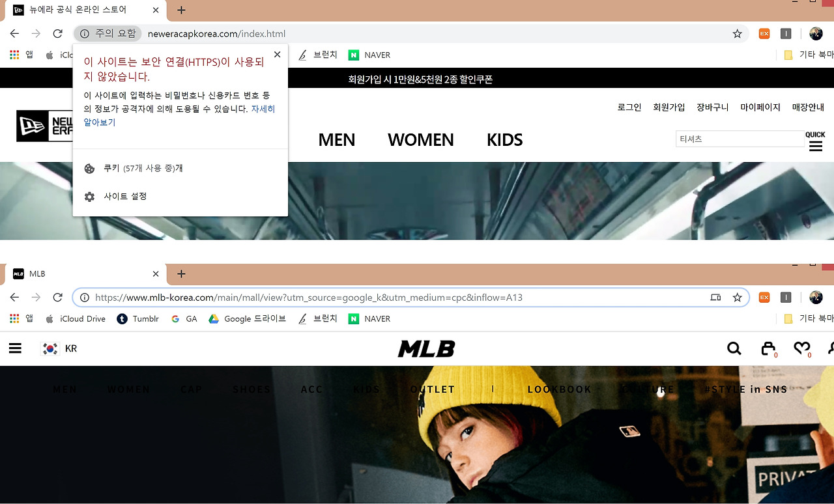Select the KR country flag selector

pyautogui.click(x=59, y=348)
